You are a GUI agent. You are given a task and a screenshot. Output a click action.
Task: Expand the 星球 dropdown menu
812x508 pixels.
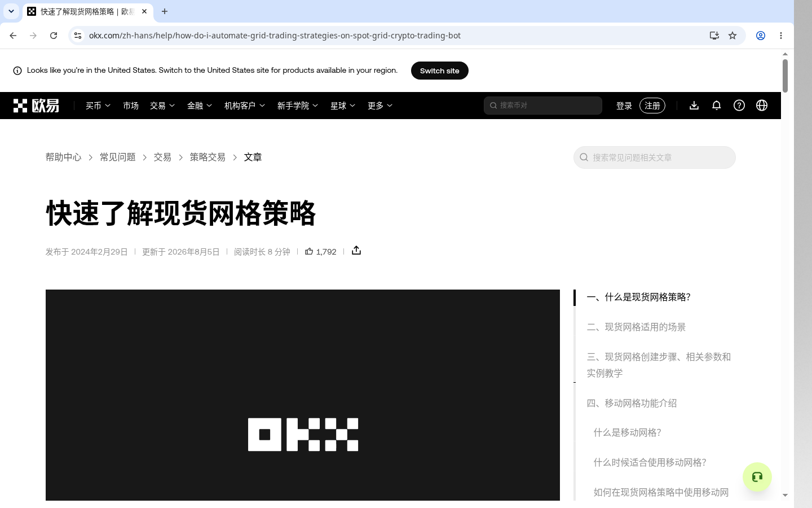click(343, 106)
